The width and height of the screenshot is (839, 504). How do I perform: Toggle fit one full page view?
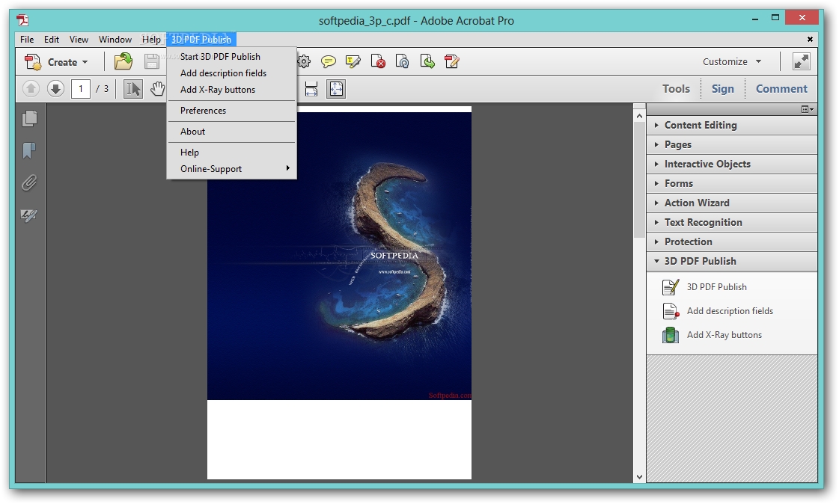click(336, 89)
